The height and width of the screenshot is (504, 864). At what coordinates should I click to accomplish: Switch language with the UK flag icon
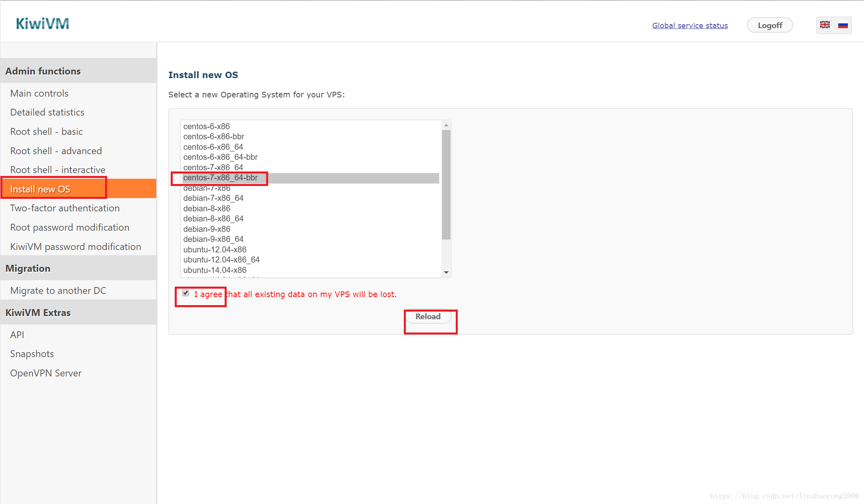click(x=825, y=25)
